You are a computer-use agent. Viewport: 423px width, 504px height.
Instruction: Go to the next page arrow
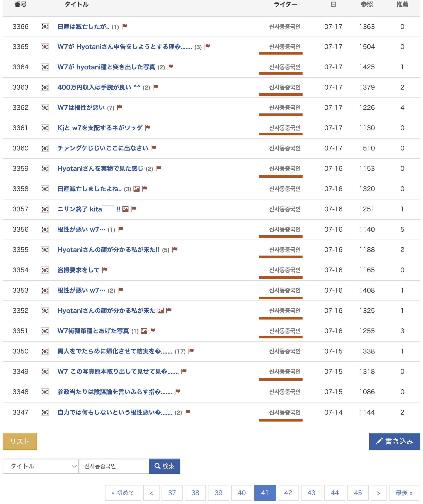379,493
